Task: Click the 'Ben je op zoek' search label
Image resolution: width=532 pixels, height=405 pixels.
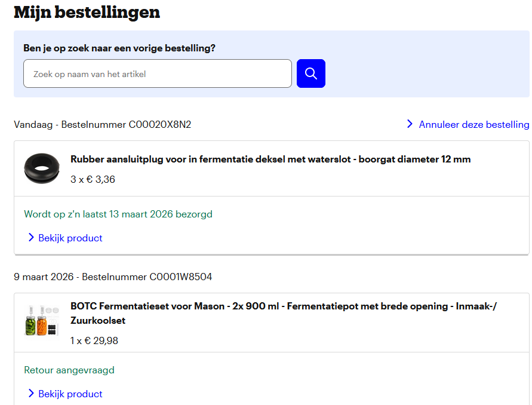Action: coord(119,48)
